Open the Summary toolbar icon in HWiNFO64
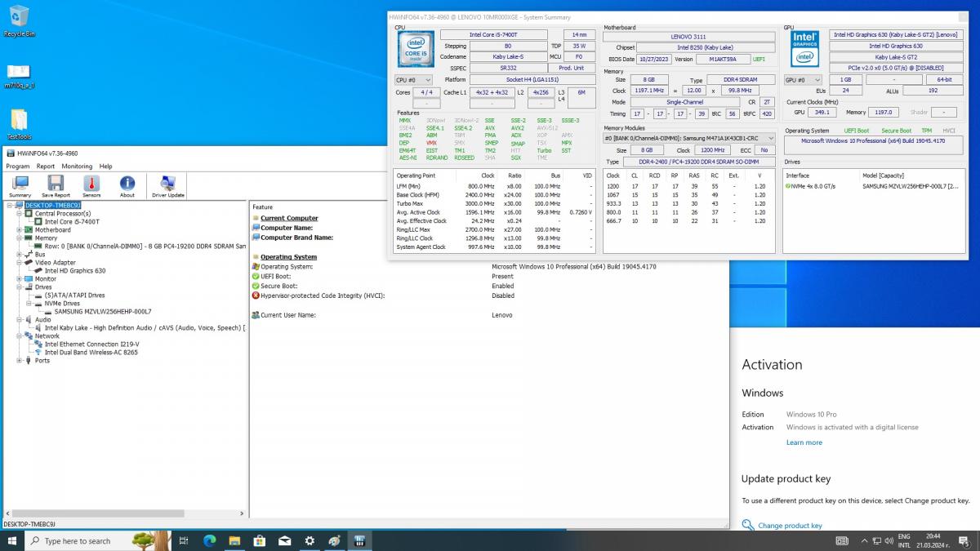Viewport: 980px width, 551px height. 20,186
